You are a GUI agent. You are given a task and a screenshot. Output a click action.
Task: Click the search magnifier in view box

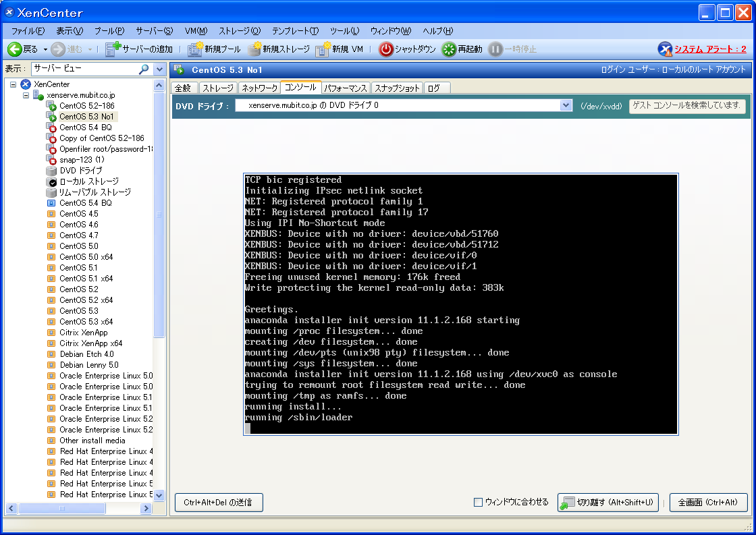(144, 69)
